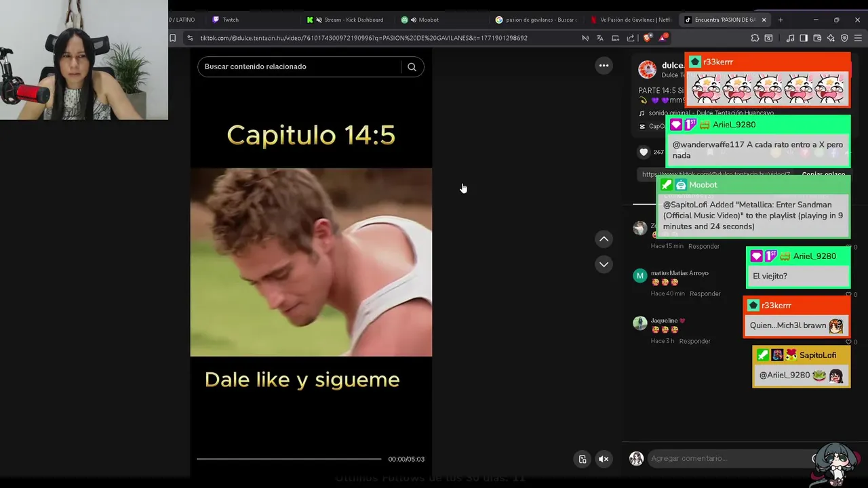Click the eye-slash icon in the address bar
The width and height of the screenshot is (868, 488).
(x=585, y=38)
